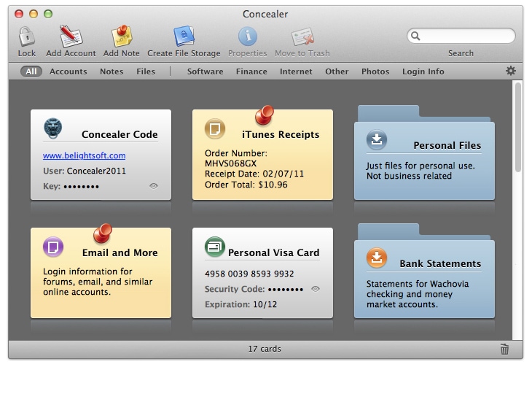532x394 pixels.
Task: Filter by Internet category
Action: (296, 72)
